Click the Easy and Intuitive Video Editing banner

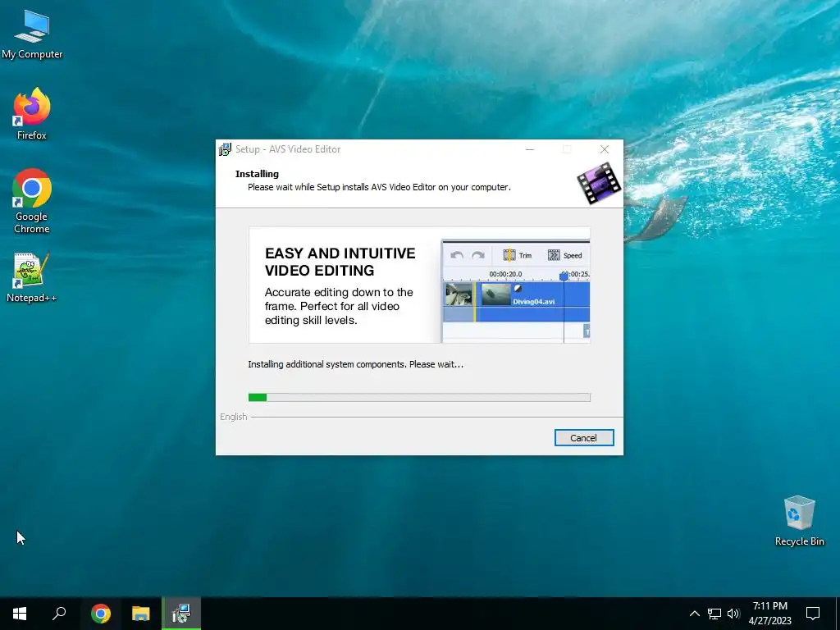419,285
